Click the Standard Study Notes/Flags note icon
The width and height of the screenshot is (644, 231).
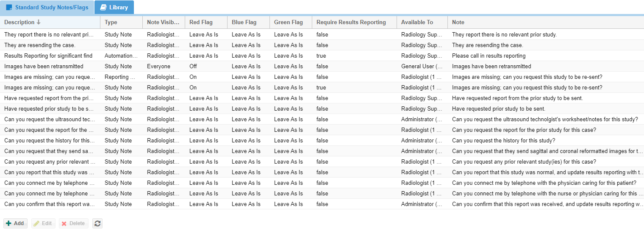coord(9,8)
